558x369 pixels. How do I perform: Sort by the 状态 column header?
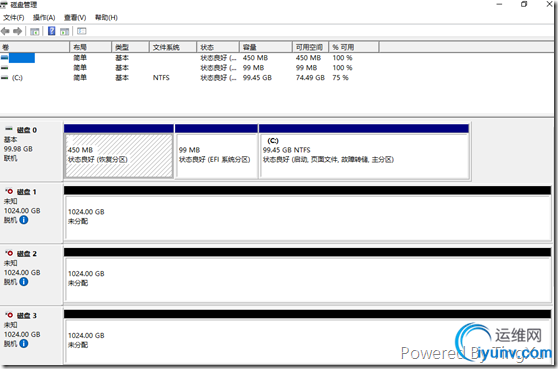coord(218,47)
